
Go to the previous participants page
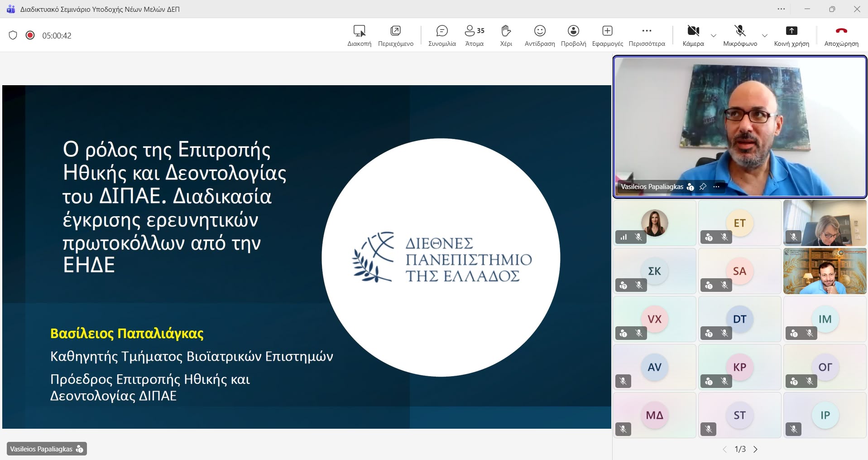coord(724,449)
